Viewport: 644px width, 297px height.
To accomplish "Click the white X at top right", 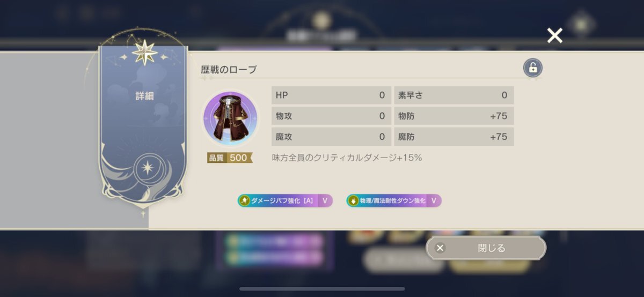I will tap(554, 36).
